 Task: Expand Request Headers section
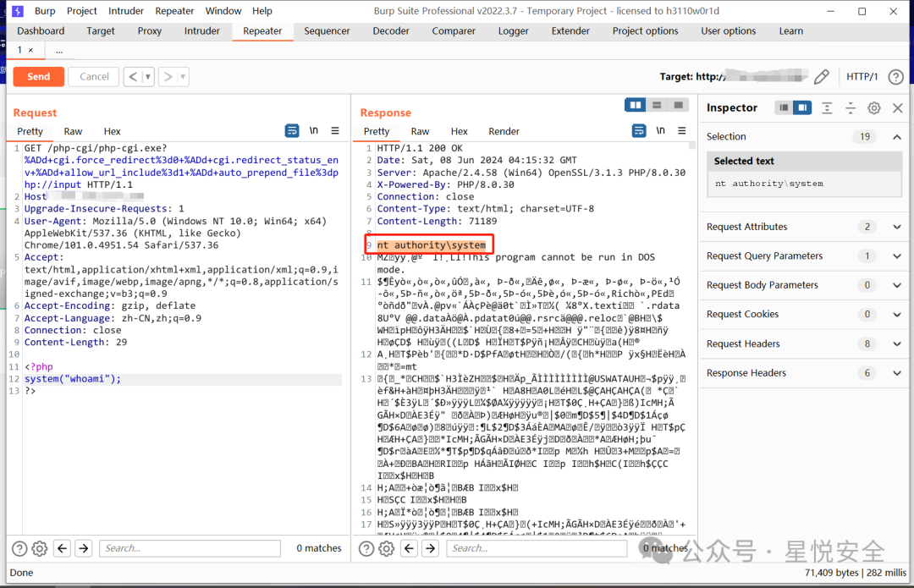(897, 343)
